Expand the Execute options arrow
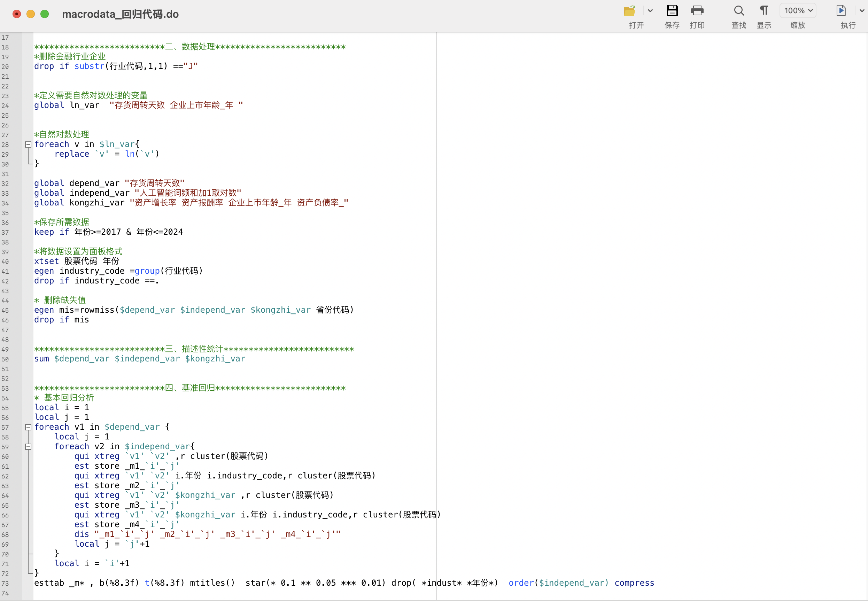Image resolution: width=868 pixels, height=601 pixels. click(862, 11)
